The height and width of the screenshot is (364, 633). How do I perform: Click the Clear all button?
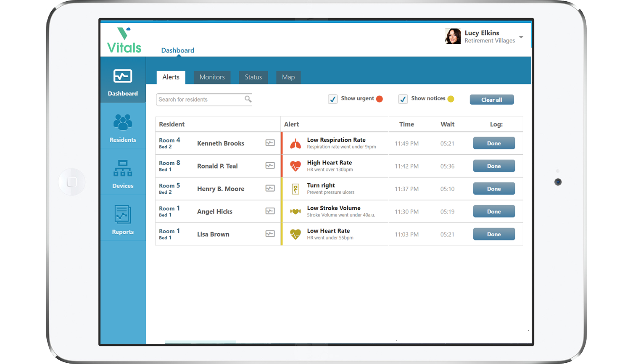pos(492,100)
